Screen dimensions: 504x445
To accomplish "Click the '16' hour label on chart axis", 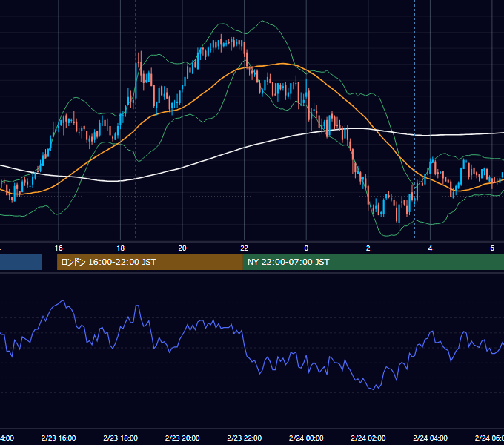I will [x=59, y=248].
